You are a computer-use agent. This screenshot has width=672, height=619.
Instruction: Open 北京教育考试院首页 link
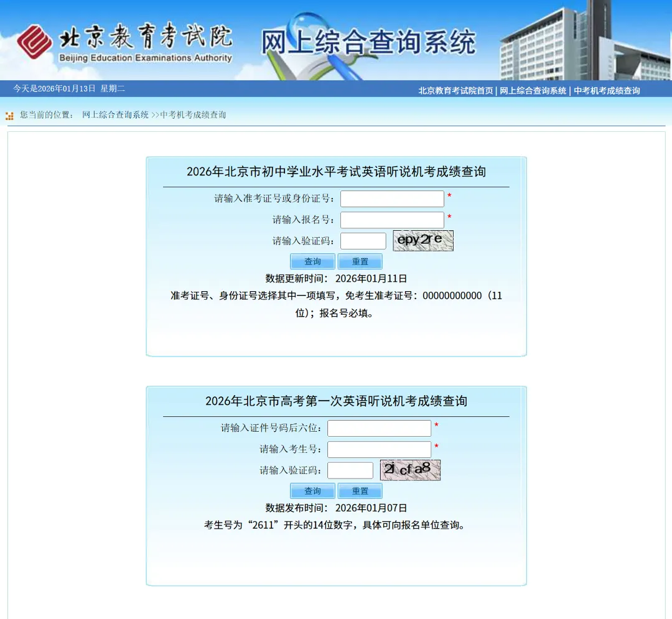tap(455, 91)
